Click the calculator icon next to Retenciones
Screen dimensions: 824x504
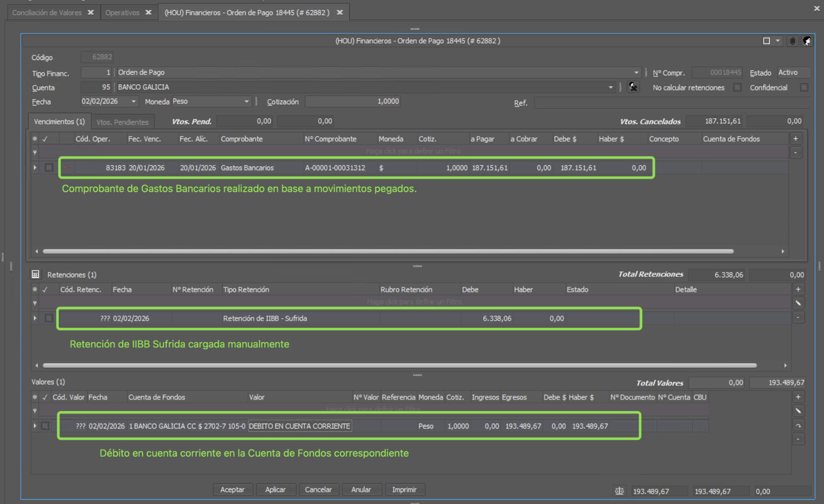click(x=36, y=275)
